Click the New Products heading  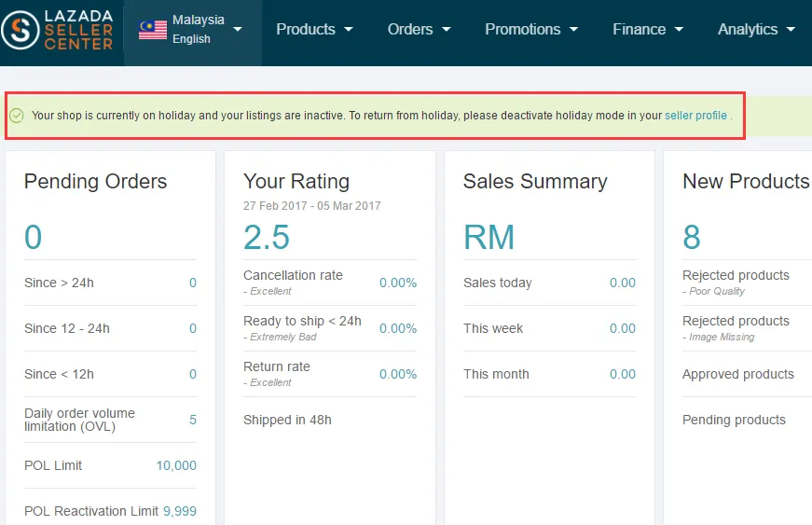click(x=746, y=182)
